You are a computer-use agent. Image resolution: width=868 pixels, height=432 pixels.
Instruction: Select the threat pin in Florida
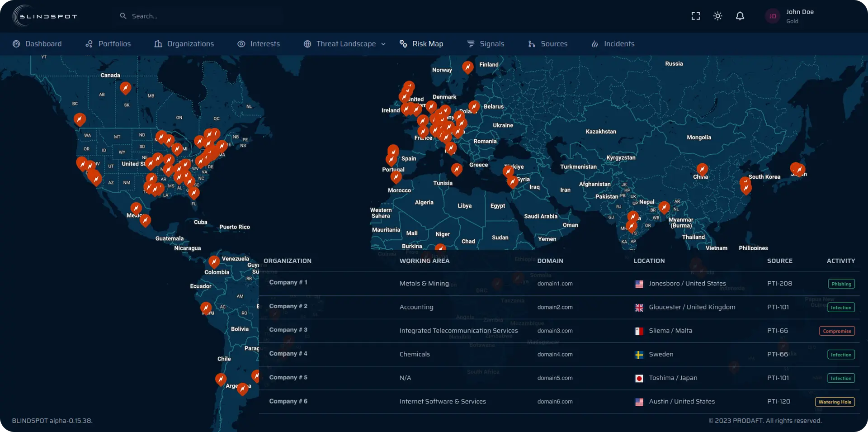coord(194,193)
